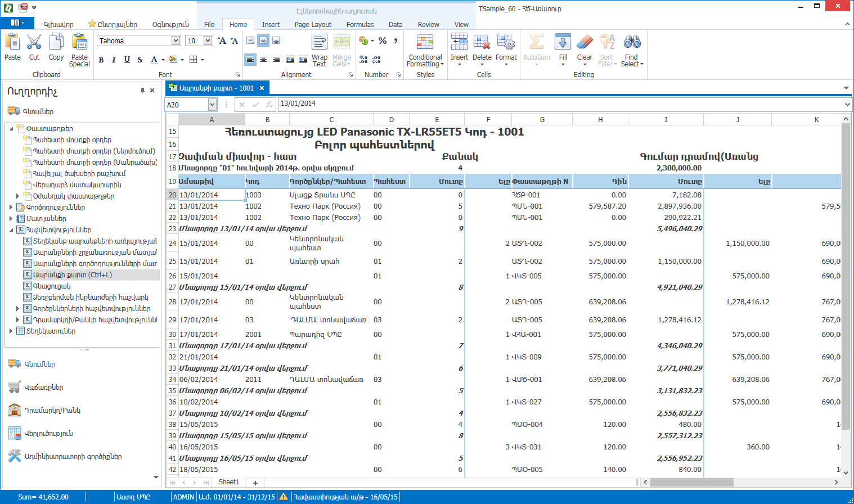Open the Data ribbon tab

click(395, 24)
